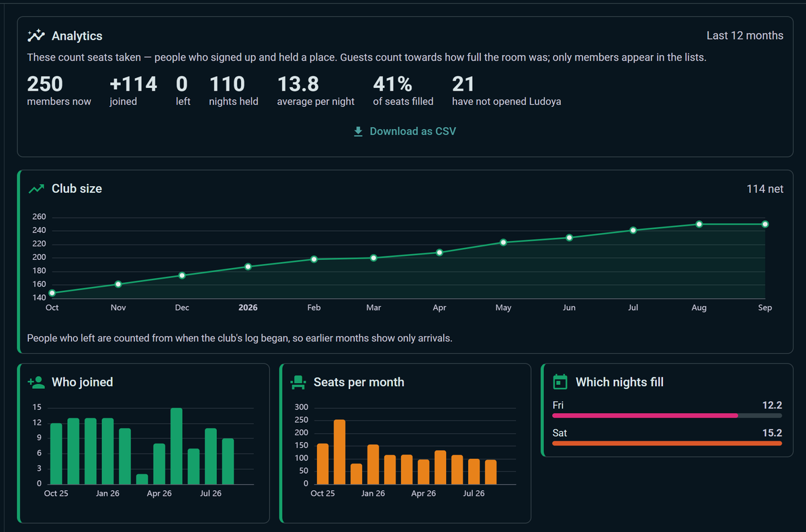
Task: Click the shortest green bar in Who joined
Action: click(x=142, y=479)
